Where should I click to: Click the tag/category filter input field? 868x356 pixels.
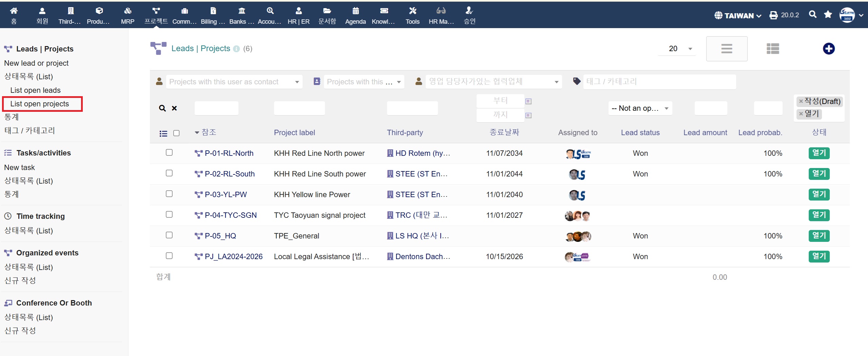[659, 82]
